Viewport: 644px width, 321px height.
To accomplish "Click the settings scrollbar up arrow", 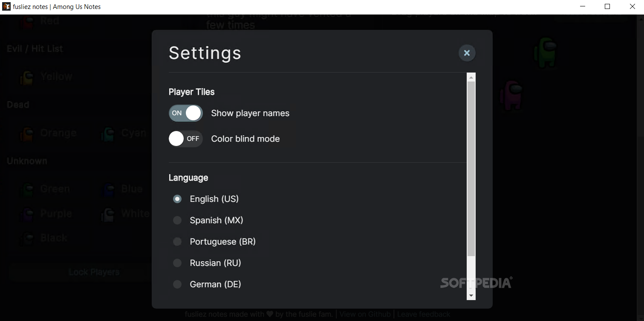I will tap(471, 77).
